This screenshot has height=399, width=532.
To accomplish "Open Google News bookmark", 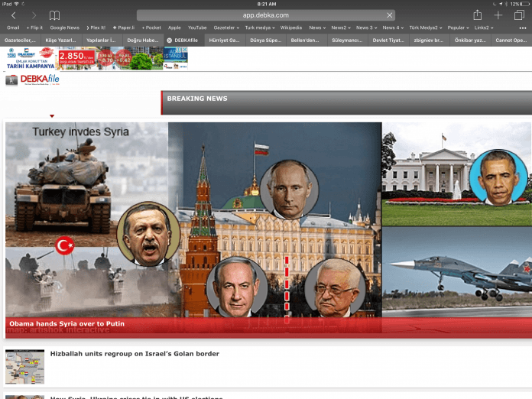I will coord(64,28).
